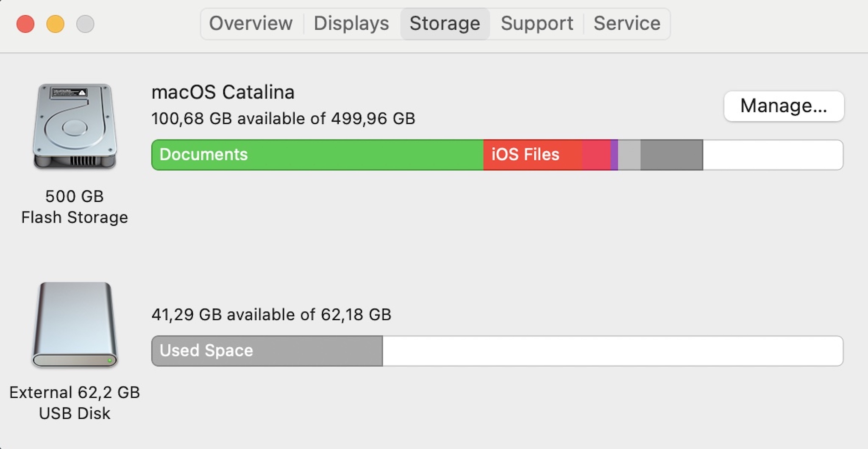Click the red iOS Files segment
Screen dimensions: 868x449
[x=533, y=155]
